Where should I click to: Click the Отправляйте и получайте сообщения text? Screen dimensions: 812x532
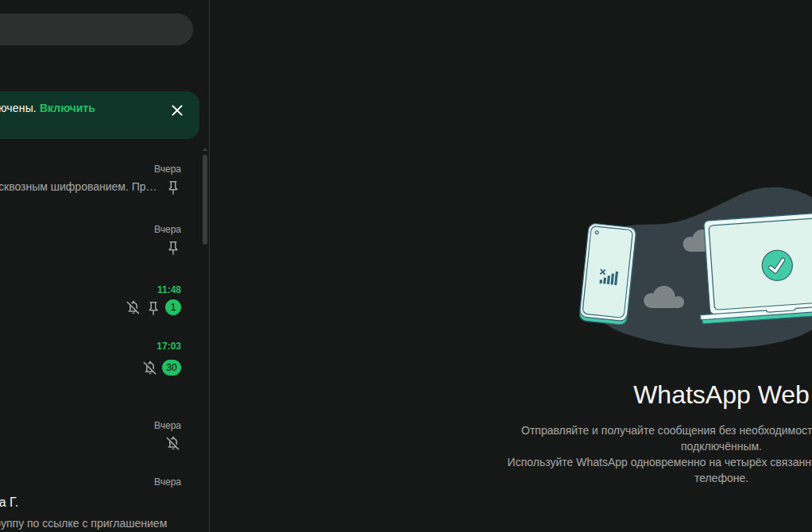(667, 430)
